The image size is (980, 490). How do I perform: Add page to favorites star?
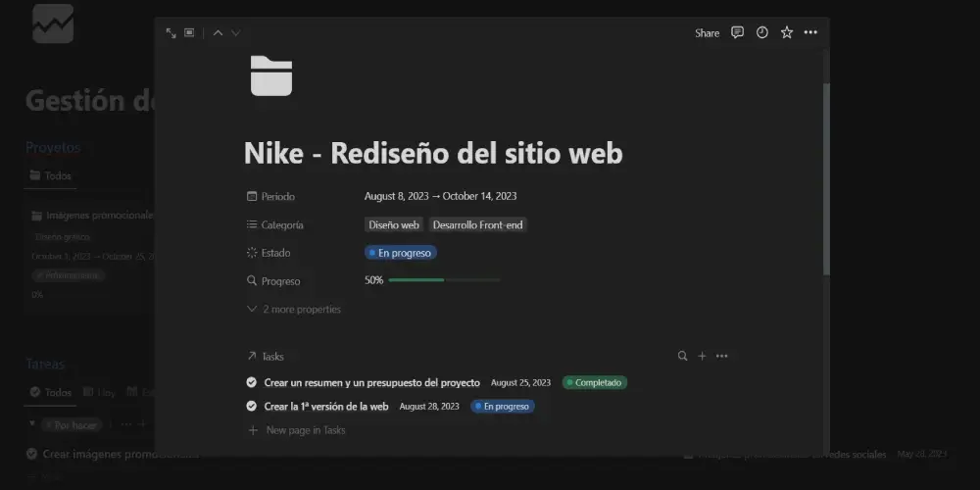click(786, 32)
